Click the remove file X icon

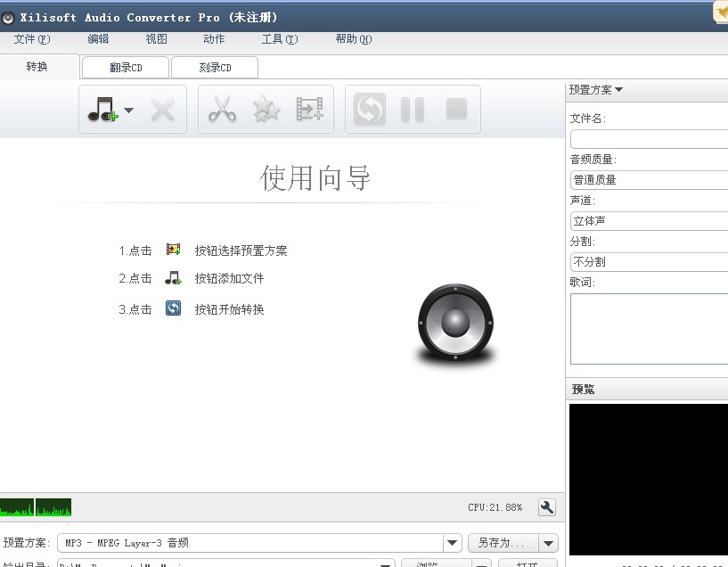(162, 110)
